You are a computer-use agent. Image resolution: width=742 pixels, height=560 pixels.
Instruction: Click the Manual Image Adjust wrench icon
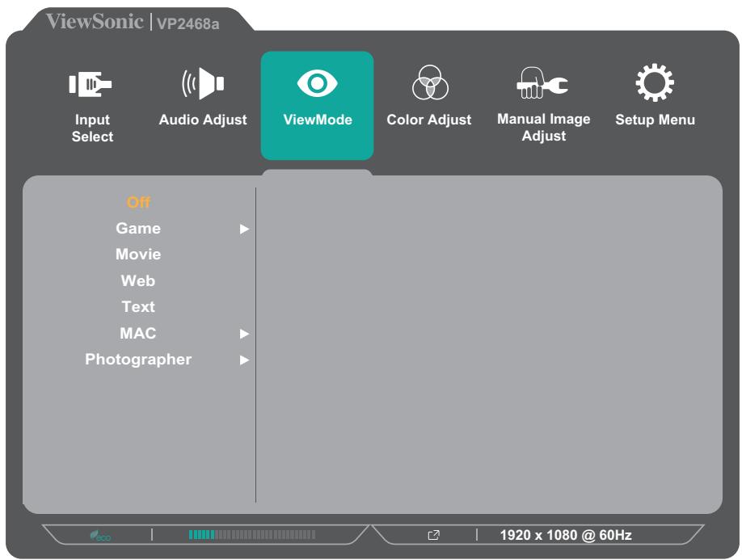pyautogui.click(x=542, y=82)
